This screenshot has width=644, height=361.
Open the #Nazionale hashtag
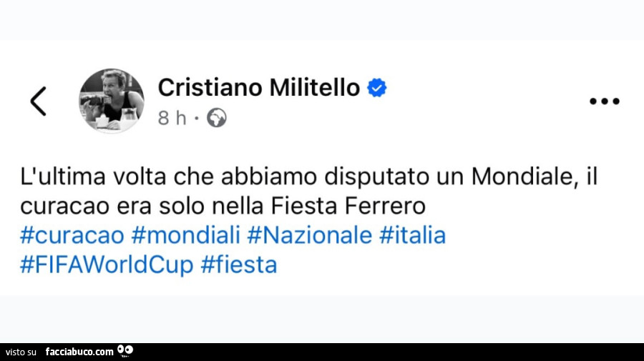[310, 235]
